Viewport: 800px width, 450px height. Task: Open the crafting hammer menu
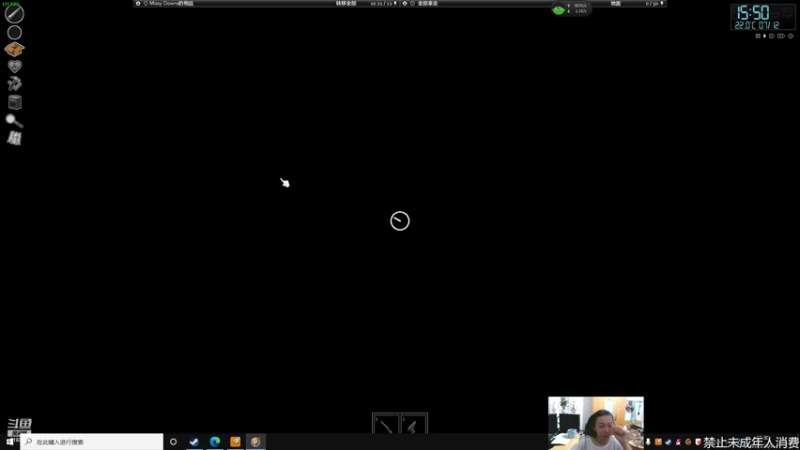tap(14, 84)
